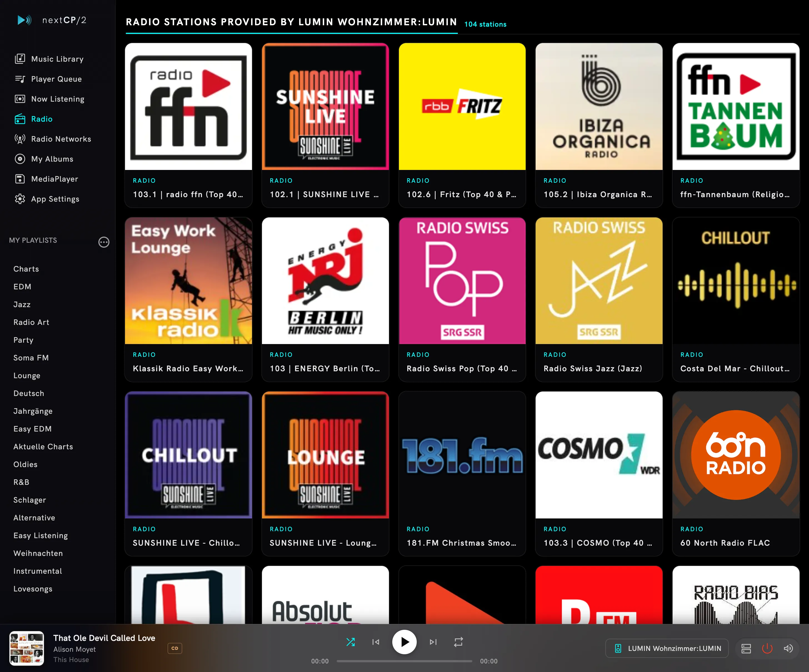Open the Easy EDM playlist

coord(32,429)
